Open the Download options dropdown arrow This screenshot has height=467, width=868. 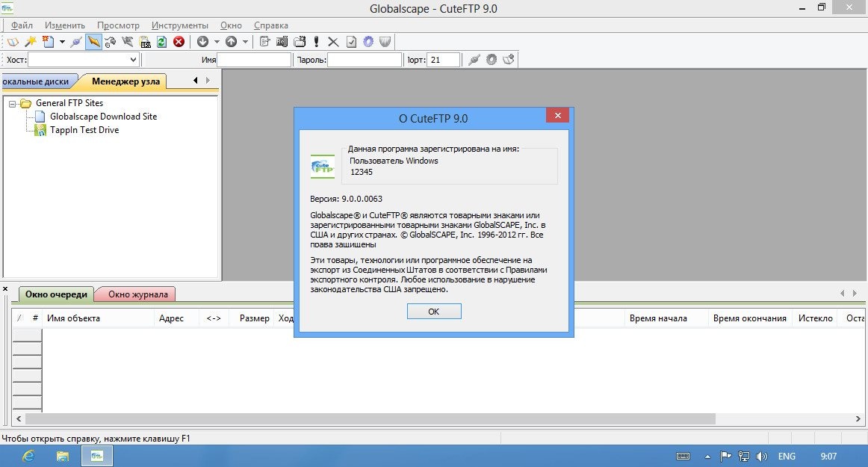point(217,42)
